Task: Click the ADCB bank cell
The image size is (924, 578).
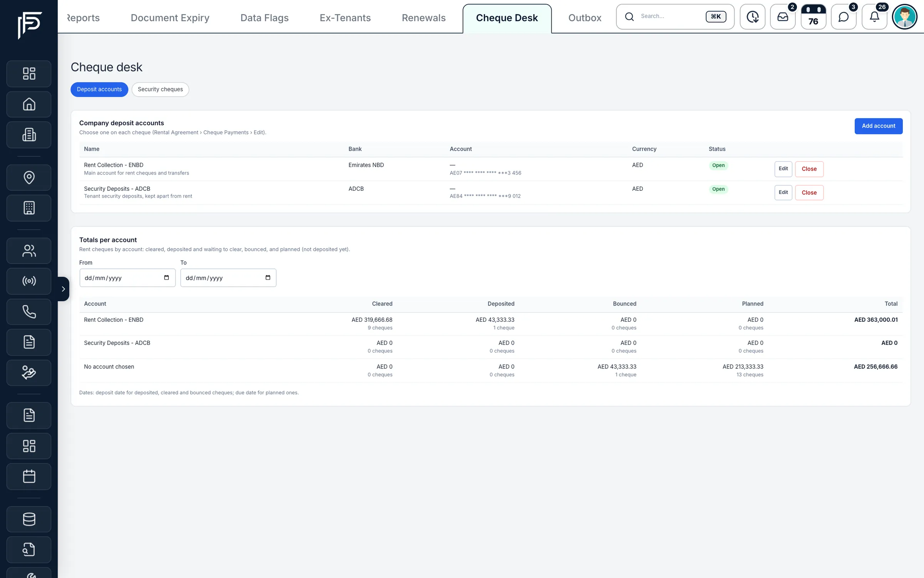Action: pyautogui.click(x=356, y=189)
